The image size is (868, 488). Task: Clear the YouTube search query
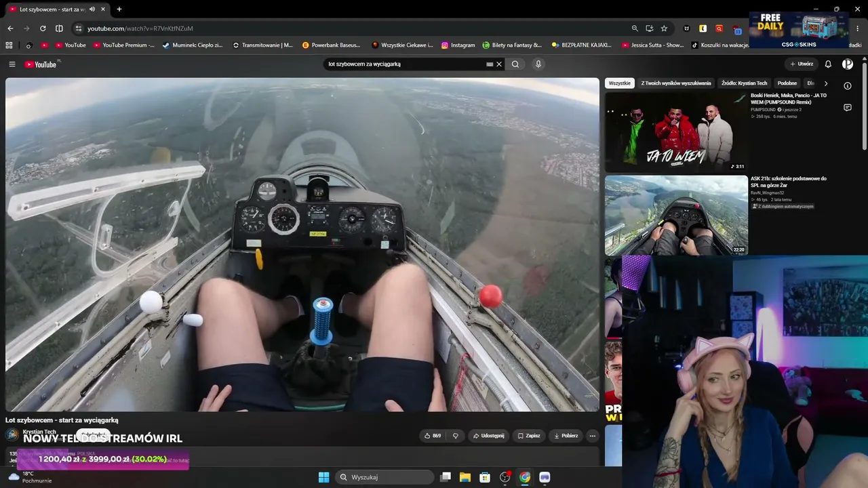(499, 64)
